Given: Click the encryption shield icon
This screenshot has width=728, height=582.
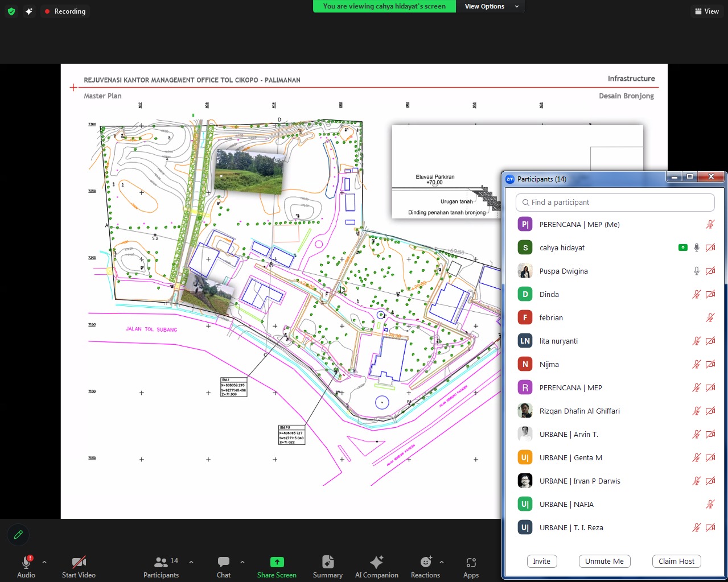Looking at the screenshot, I should tap(11, 11).
